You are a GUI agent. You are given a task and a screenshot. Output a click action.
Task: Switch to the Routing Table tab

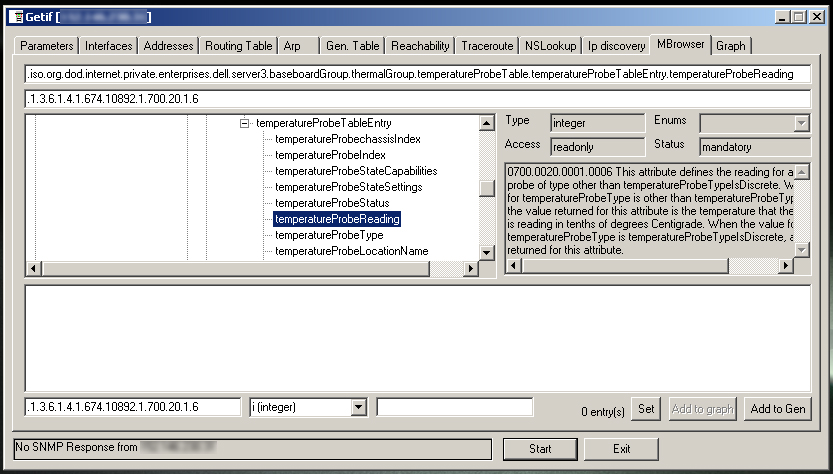pos(238,46)
